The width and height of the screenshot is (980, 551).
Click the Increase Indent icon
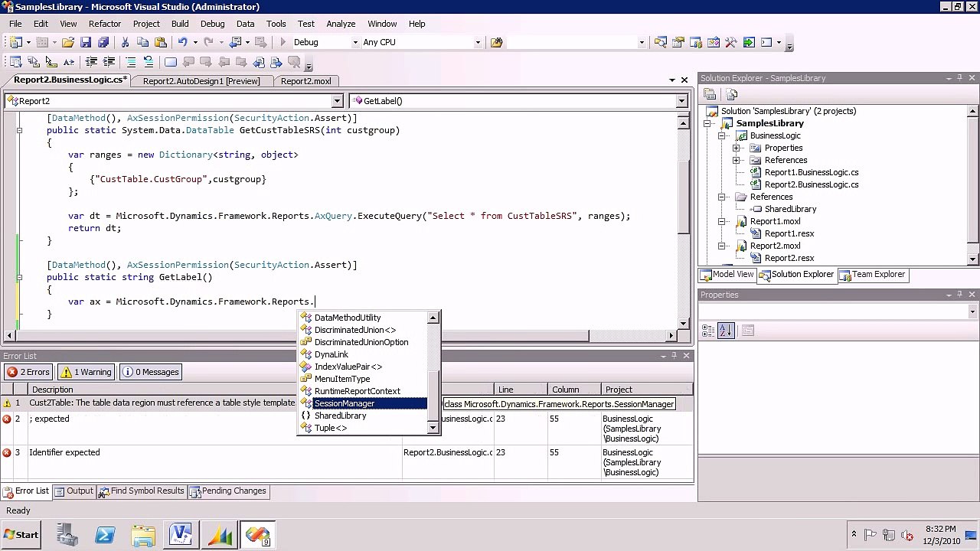coord(109,63)
